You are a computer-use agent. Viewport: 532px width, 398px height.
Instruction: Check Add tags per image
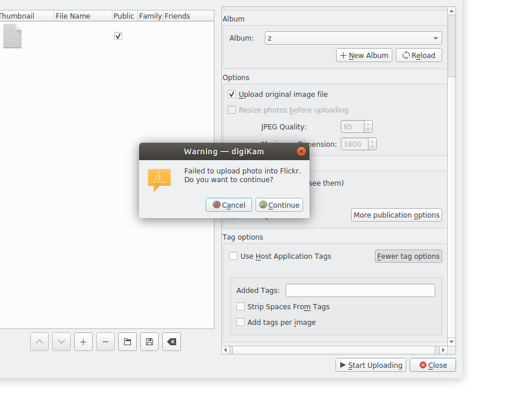(241, 323)
